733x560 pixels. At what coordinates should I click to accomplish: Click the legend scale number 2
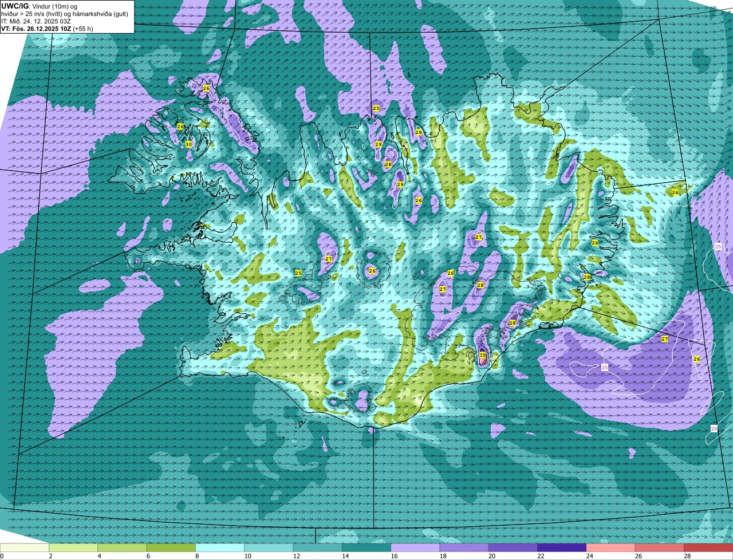pyautogui.click(x=50, y=556)
